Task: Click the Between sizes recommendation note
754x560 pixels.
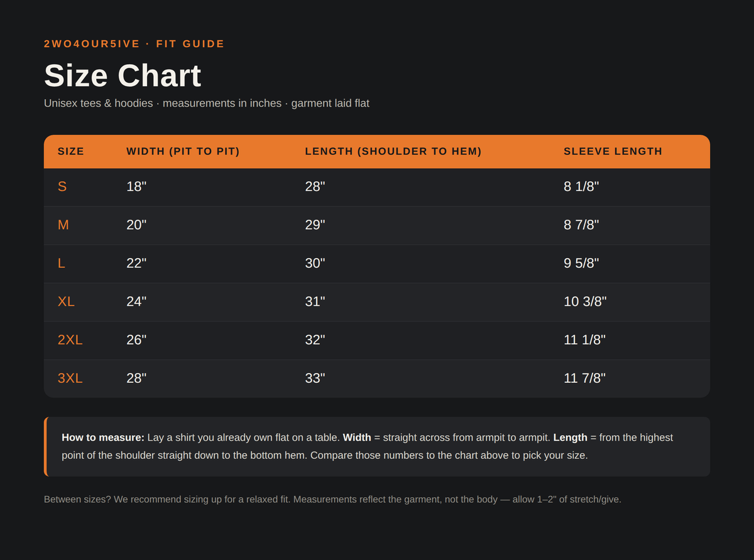Action: 332,500
